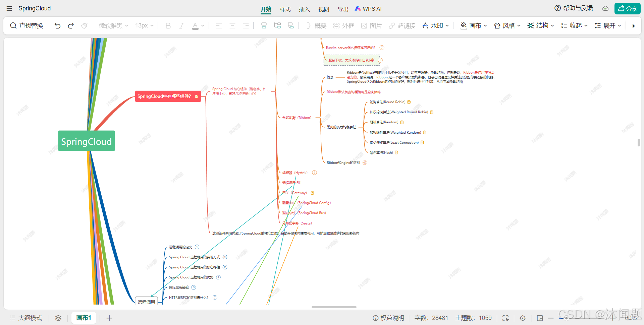Open 权益说明 rights info
The image size is (644, 325).
[x=388, y=318]
